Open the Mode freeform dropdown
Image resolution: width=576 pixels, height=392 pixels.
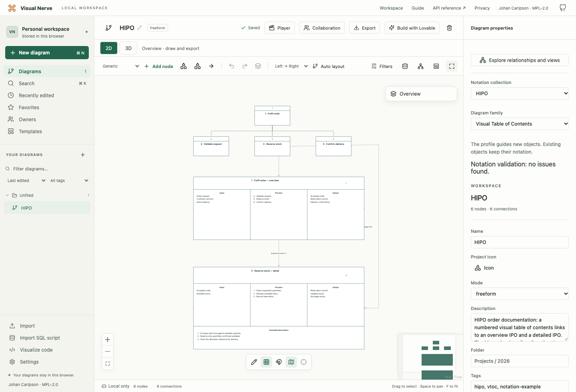(520, 294)
